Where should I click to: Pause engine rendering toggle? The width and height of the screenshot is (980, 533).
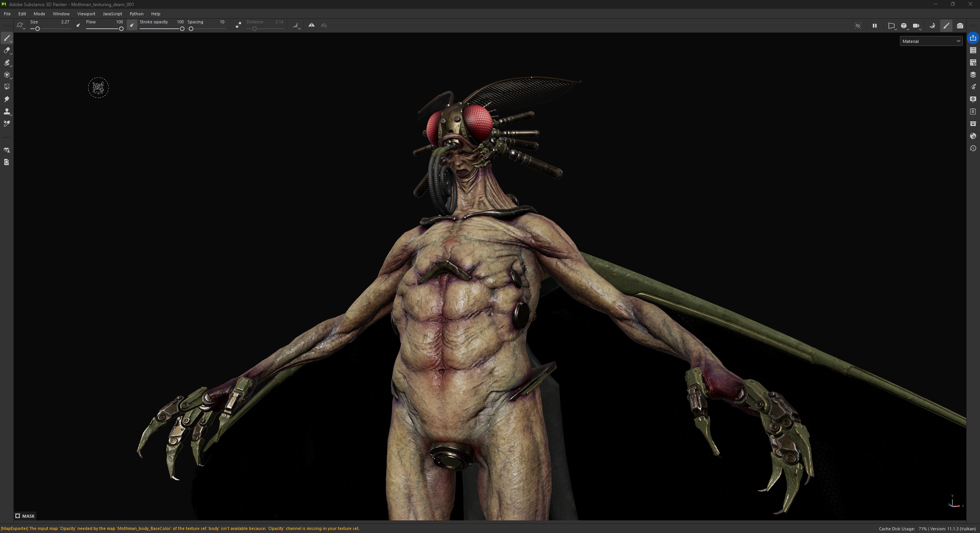coord(874,26)
